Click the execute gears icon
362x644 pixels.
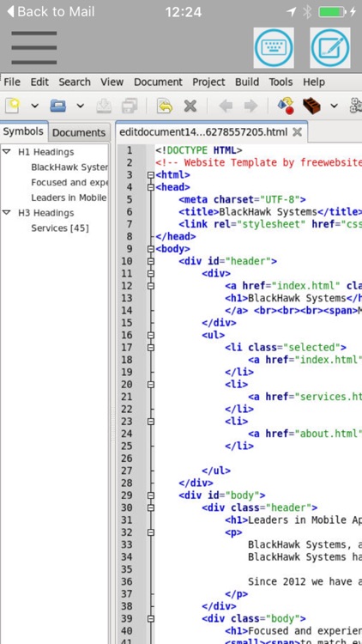click(355, 106)
